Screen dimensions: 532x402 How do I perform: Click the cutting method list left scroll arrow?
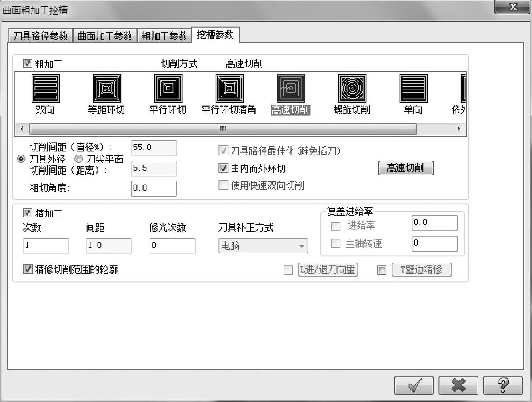pyautogui.click(x=22, y=129)
